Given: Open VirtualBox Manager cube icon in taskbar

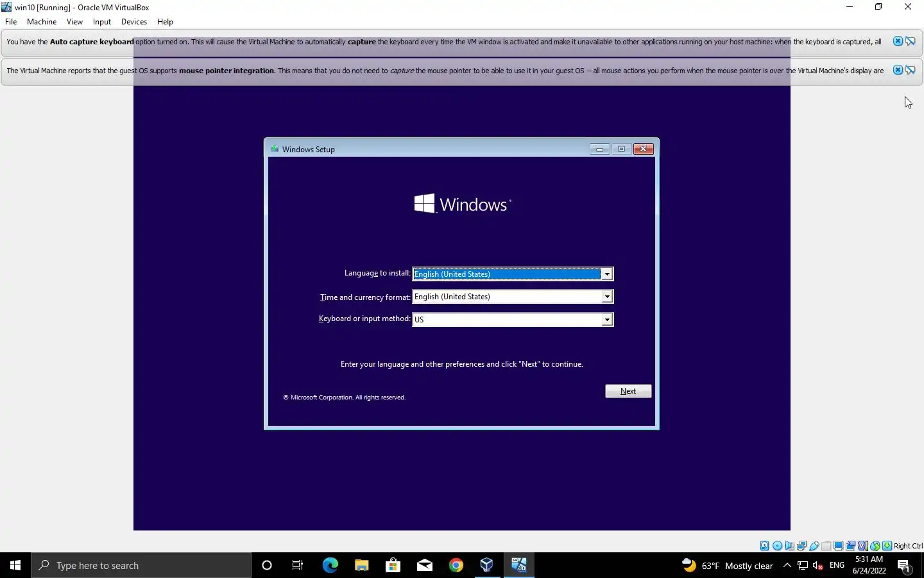Looking at the screenshot, I should (487, 565).
